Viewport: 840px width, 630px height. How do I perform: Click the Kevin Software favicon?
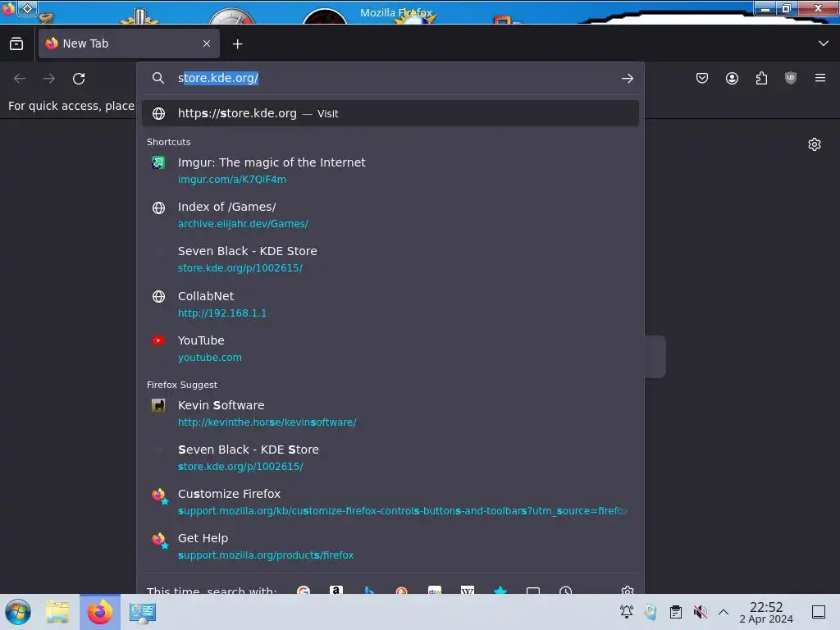(x=158, y=405)
